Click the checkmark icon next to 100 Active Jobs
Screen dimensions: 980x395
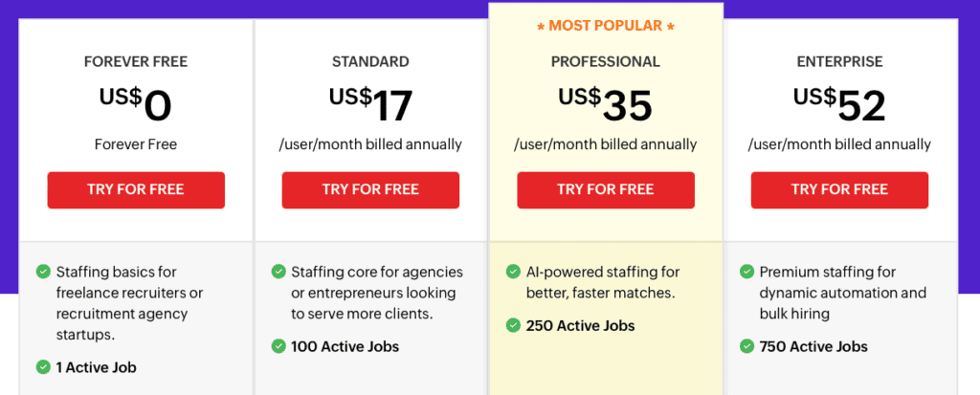(x=278, y=346)
